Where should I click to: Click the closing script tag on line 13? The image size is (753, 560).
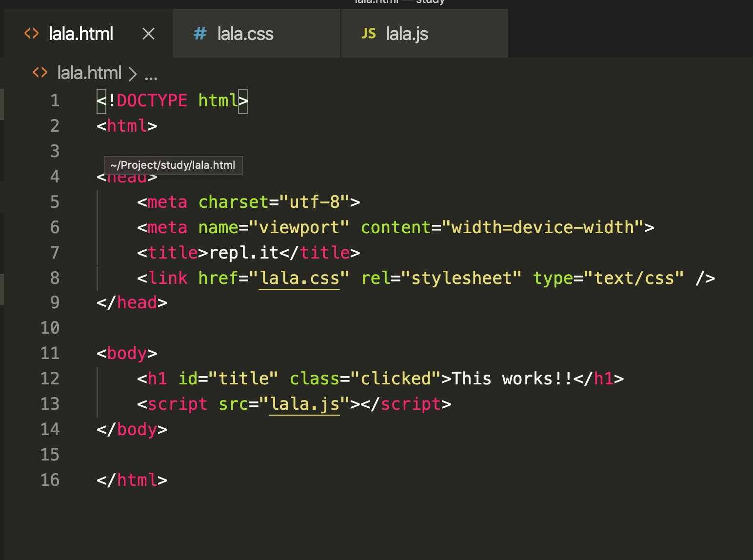click(x=406, y=404)
